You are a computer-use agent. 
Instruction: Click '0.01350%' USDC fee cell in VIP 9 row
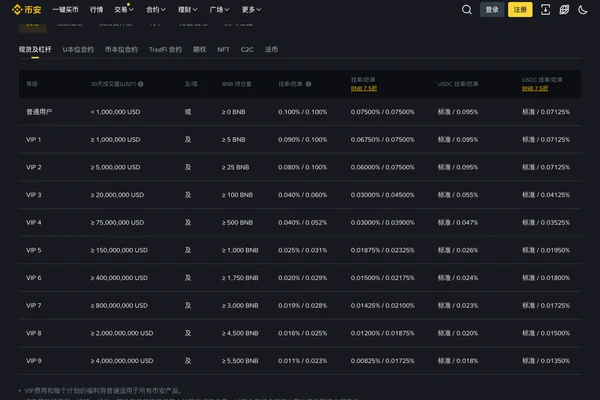[546, 361]
